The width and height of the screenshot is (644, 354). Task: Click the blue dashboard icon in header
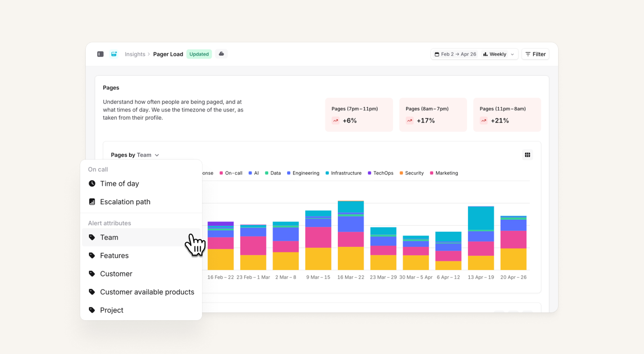[114, 54]
